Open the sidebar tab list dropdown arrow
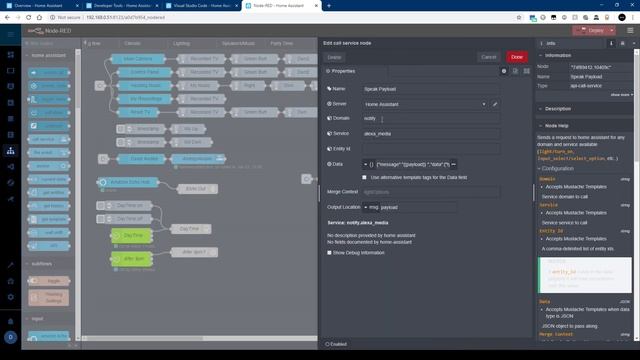The image size is (640, 360). [633, 43]
